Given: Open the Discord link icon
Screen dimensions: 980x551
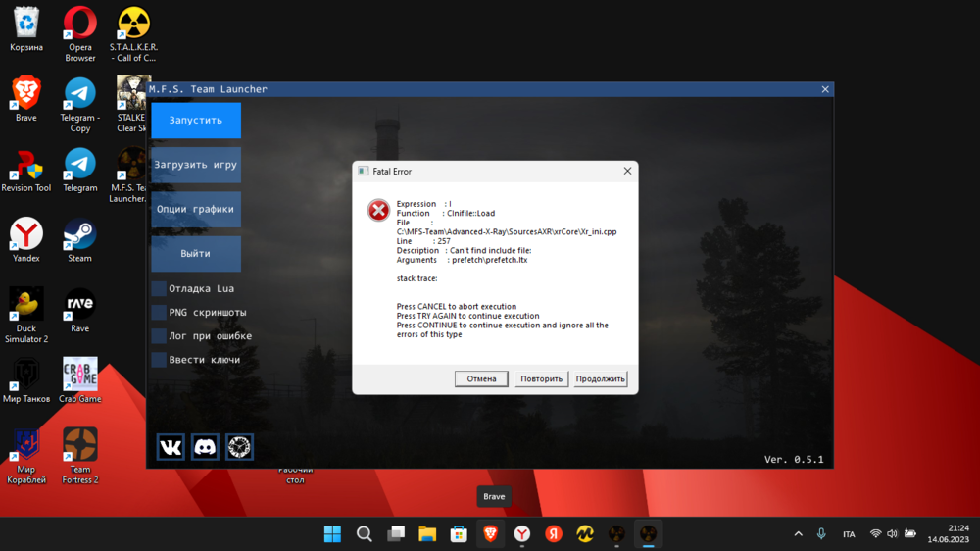Looking at the screenshot, I should click(x=205, y=447).
